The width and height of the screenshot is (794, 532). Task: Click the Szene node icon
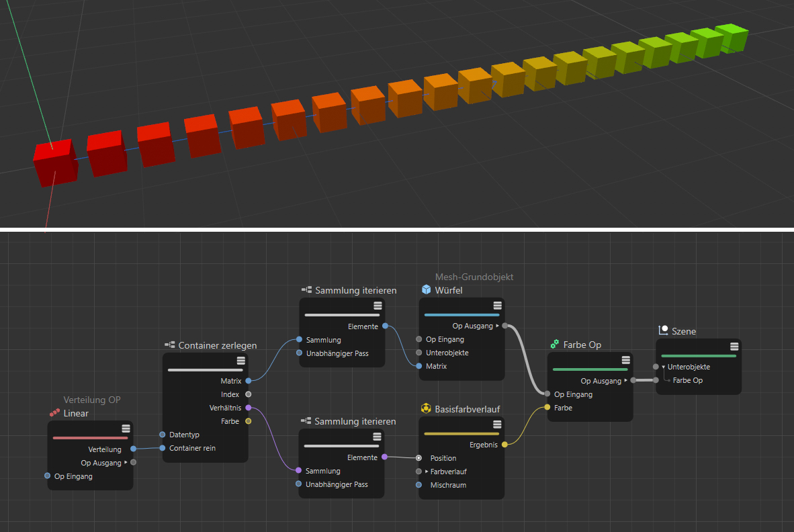click(x=663, y=330)
